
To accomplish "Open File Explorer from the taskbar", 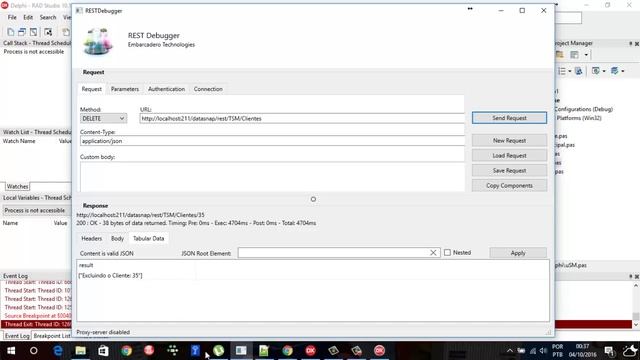I will pos(80,351).
